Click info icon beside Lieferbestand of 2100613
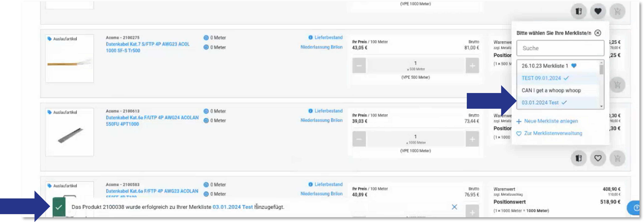Screen dimensions: 644x222 pos(310,111)
